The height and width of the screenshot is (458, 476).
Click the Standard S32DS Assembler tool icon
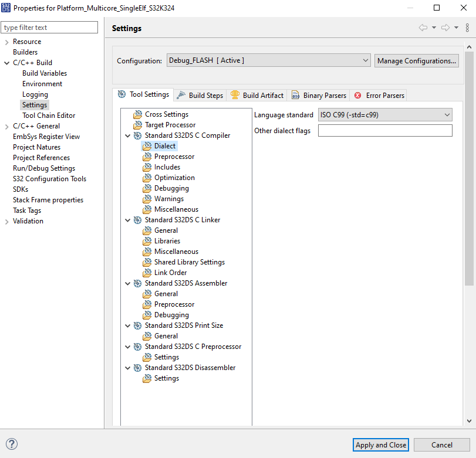(x=137, y=283)
